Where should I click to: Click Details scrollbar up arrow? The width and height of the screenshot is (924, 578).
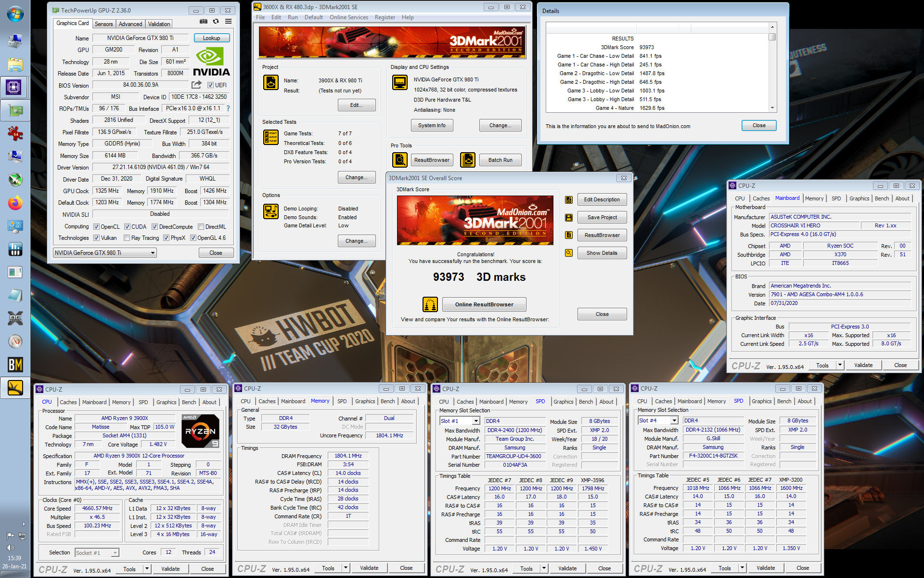pyautogui.click(x=772, y=27)
